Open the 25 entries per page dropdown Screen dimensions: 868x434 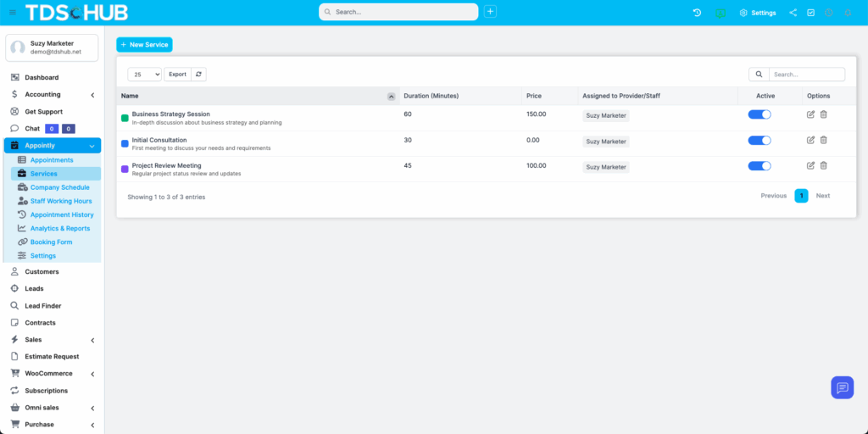(x=144, y=75)
